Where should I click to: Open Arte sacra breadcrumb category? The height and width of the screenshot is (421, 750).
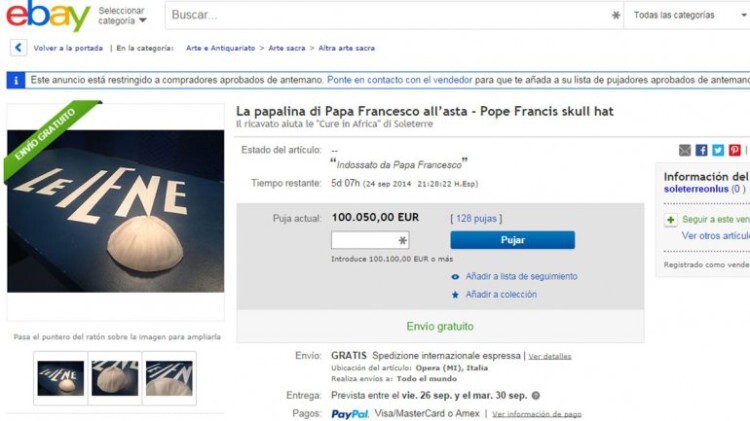pos(287,48)
